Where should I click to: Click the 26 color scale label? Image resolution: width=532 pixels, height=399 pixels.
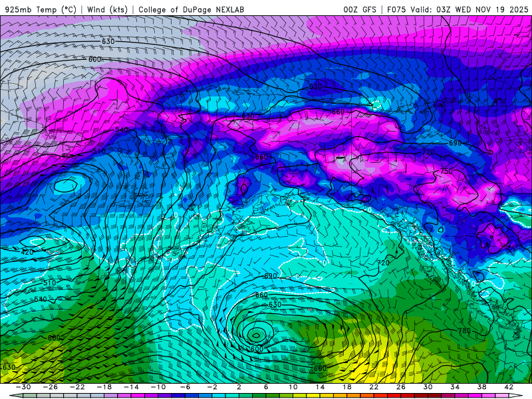[401, 387]
